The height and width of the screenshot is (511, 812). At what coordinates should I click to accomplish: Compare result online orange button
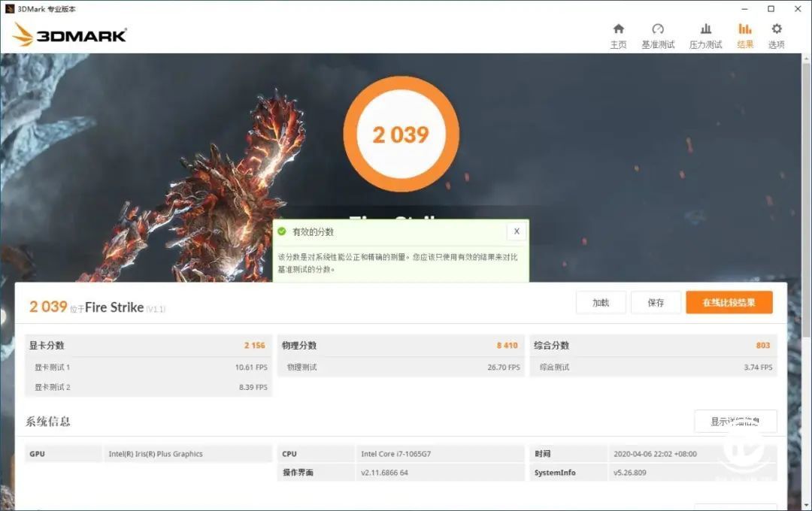[x=729, y=302]
